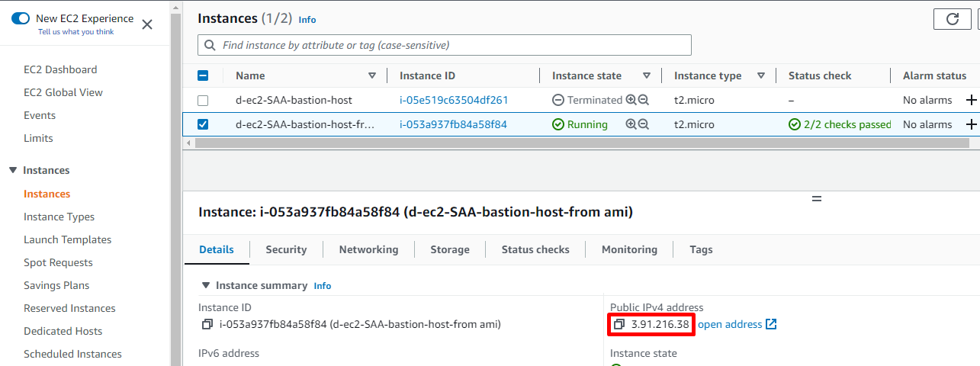Screen dimensions: 980x366
Task: Copy the instance ID in summary
Action: coord(207,324)
